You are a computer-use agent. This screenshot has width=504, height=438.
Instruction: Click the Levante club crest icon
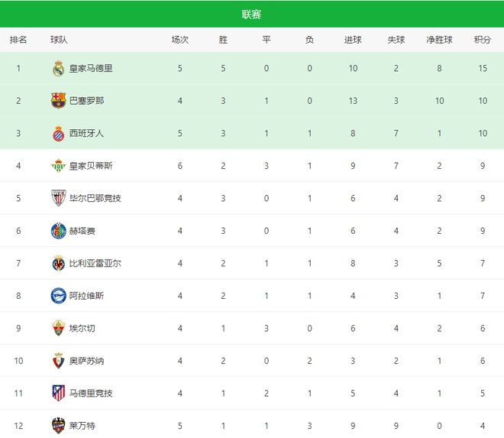click(59, 425)
